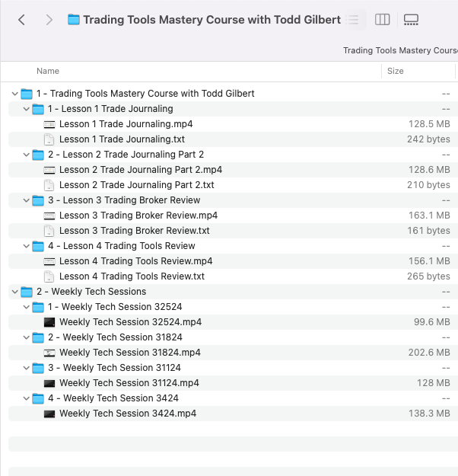The height and width of the screenshot is (476, 458).
Task: Click the 202.6 MB size value
Action: coord(429,353)
